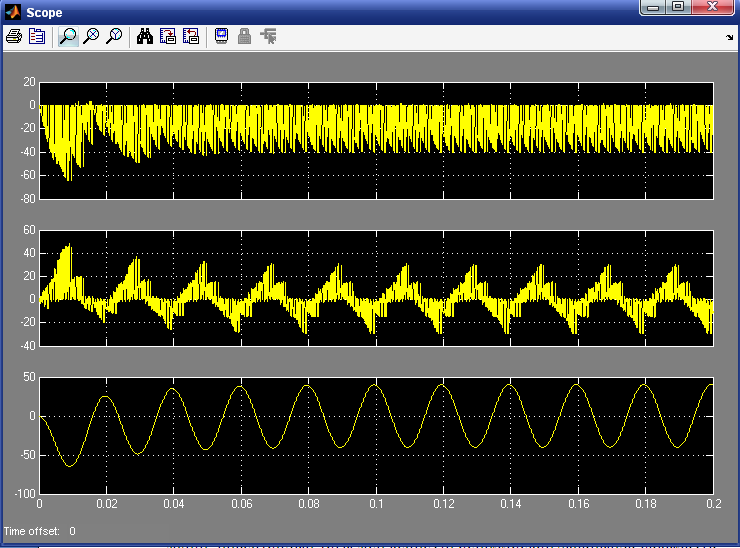Select the Zoom tool magnifier
740x548 pixels.
[x=68, y=36]
